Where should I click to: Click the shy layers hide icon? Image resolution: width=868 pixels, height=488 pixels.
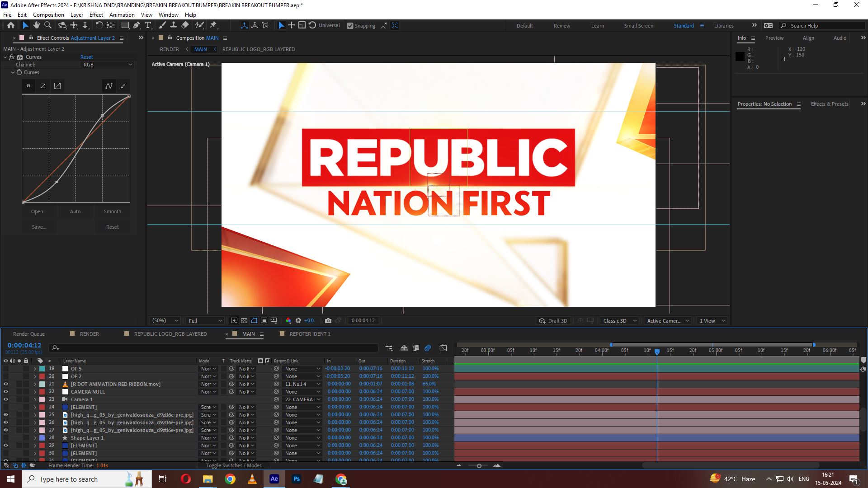[404, 348]
